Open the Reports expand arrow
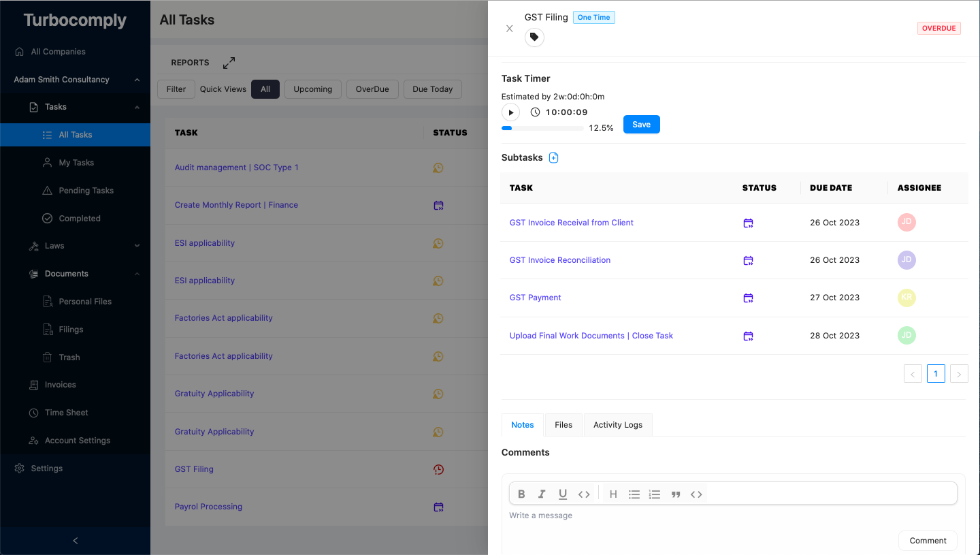Viewport: 980px width, 555px height. coord(229,62)
